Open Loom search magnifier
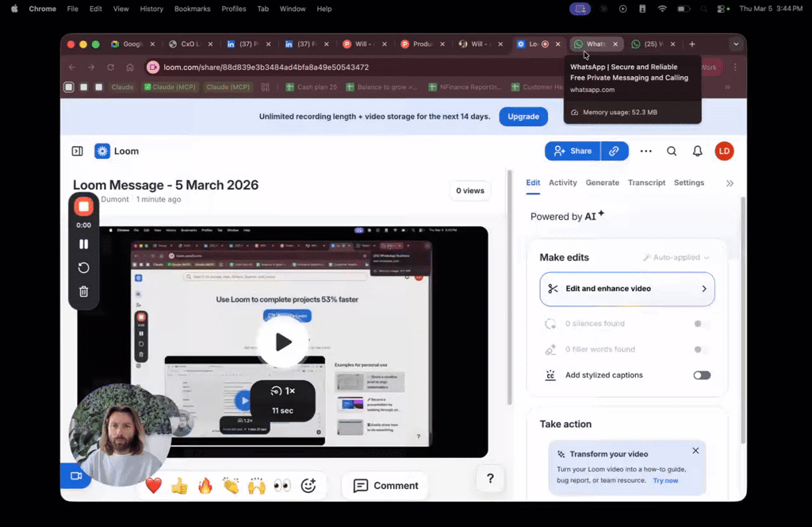This screenshot has height=527, width=812. pos(672,152)
